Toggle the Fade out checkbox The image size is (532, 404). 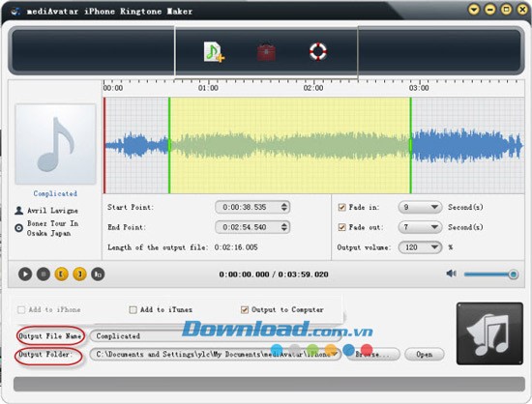342,227
